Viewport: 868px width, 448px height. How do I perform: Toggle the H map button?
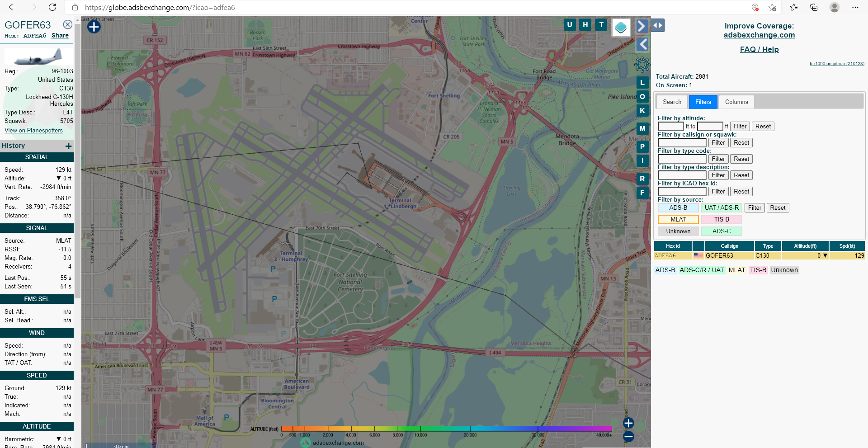click(585, 25)
